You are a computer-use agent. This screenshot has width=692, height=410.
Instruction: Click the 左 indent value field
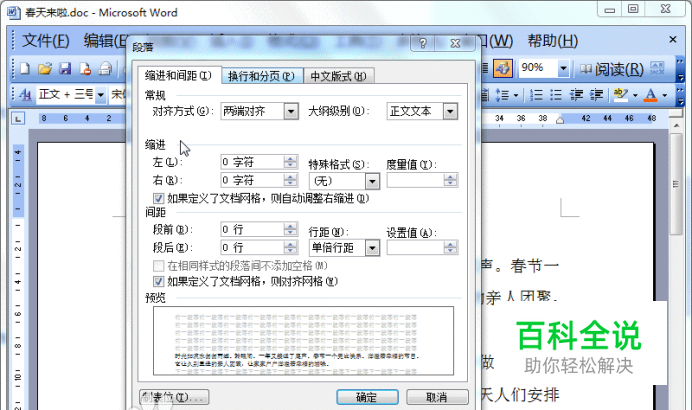(252, 162)
